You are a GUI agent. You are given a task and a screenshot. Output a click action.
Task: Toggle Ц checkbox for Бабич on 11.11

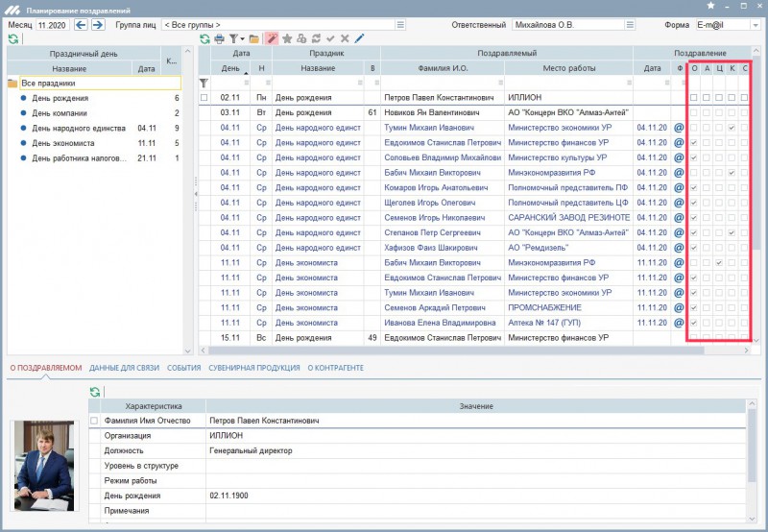point(719,263)
